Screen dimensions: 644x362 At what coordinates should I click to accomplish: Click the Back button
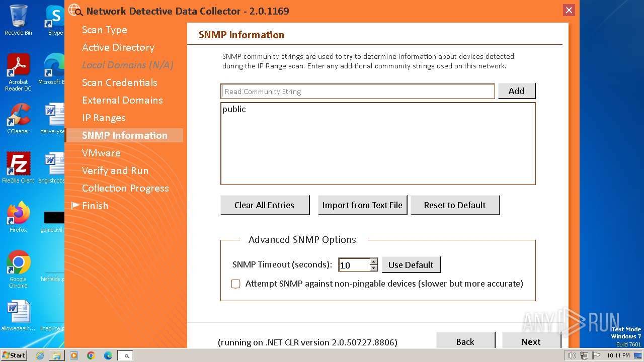click(465, 340)
